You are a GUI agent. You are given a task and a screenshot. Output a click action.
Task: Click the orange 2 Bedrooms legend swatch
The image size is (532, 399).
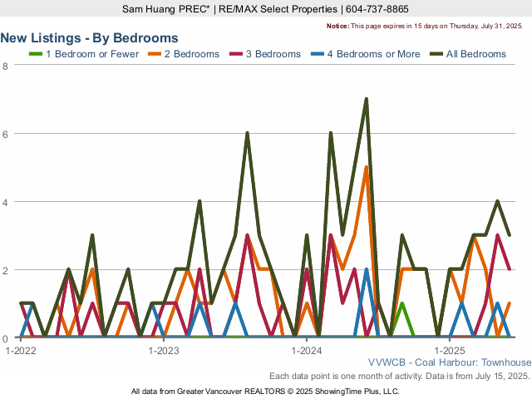pos(155,54)
